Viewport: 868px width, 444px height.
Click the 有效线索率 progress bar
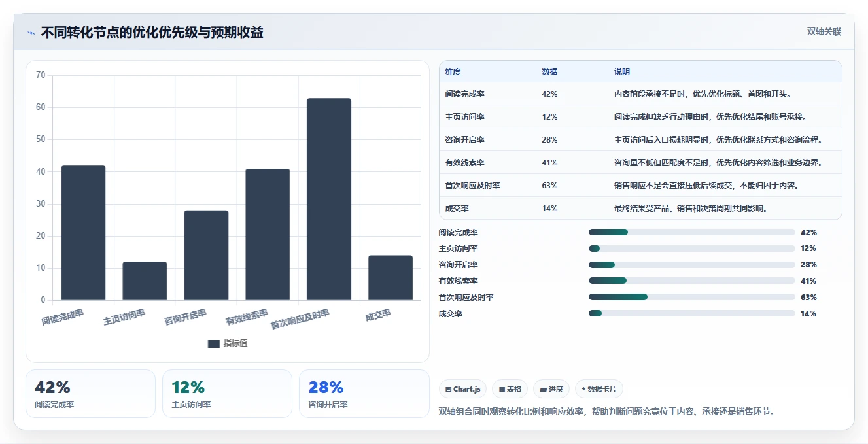[692, 281]
